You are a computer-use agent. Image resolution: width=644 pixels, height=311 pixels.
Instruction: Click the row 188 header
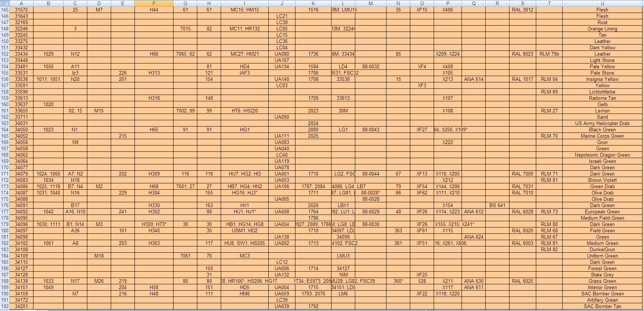tap(5, 281)
